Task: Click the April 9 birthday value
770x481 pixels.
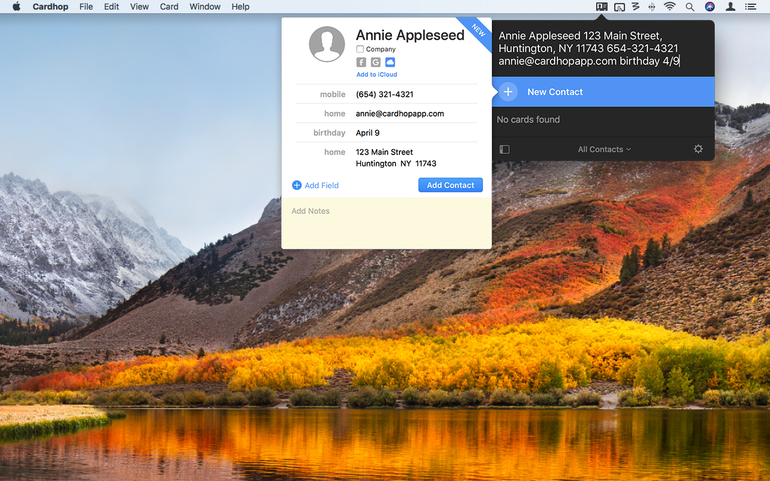Action: [x=367, y=133]
